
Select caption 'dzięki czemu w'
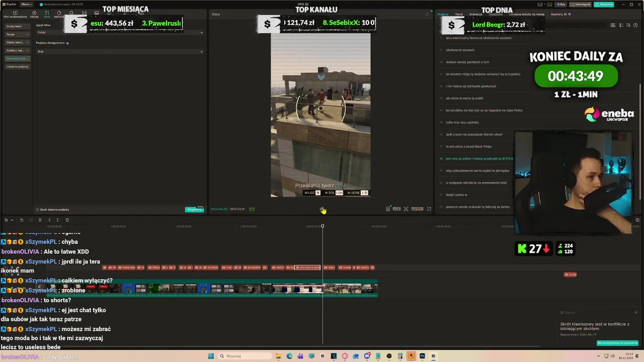[x=456, y=195]
